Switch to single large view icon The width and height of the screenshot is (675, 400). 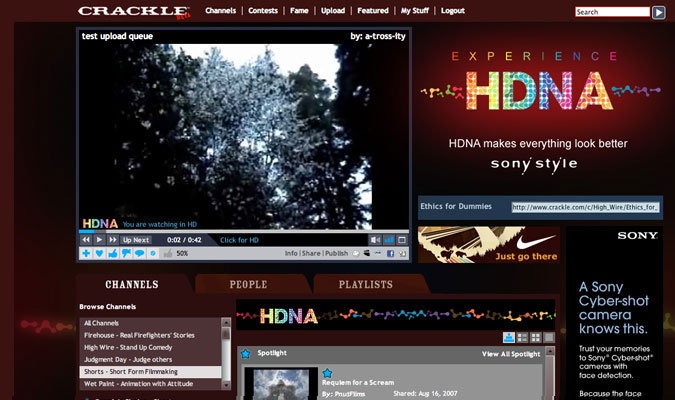549,338
